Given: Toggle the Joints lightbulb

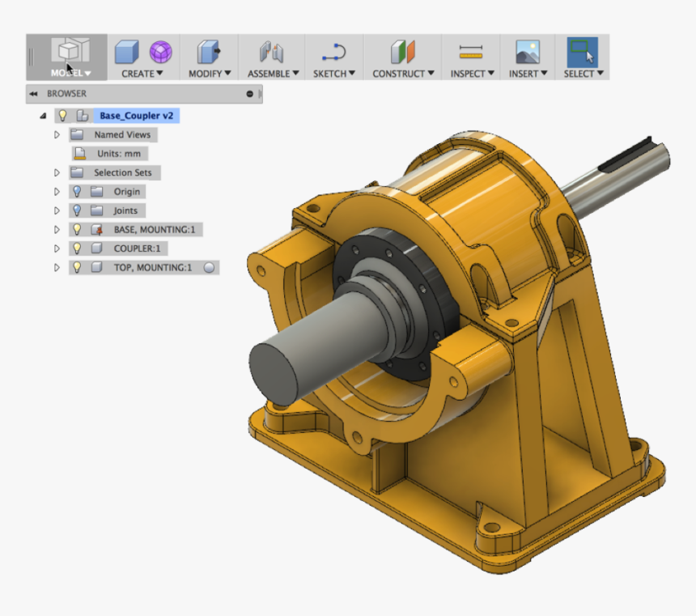Looking at the screenshot, I should [x=78, y=210].
